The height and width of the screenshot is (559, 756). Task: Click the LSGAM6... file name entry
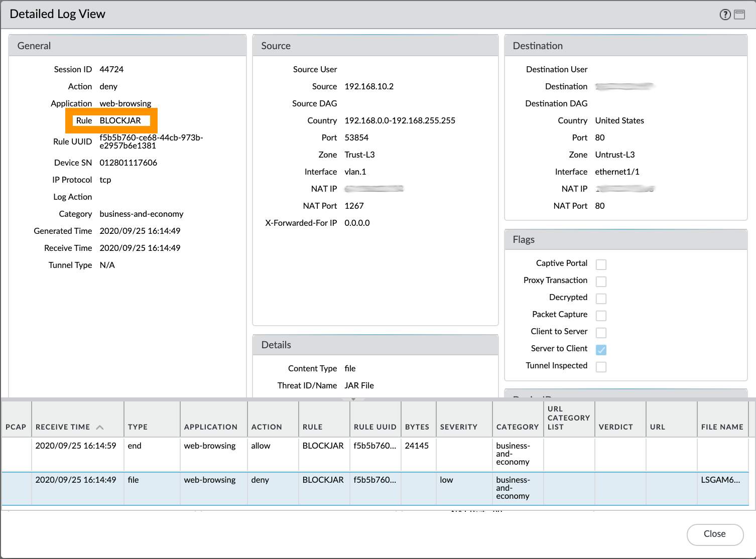pyautogui.click(x=721, y=480)
